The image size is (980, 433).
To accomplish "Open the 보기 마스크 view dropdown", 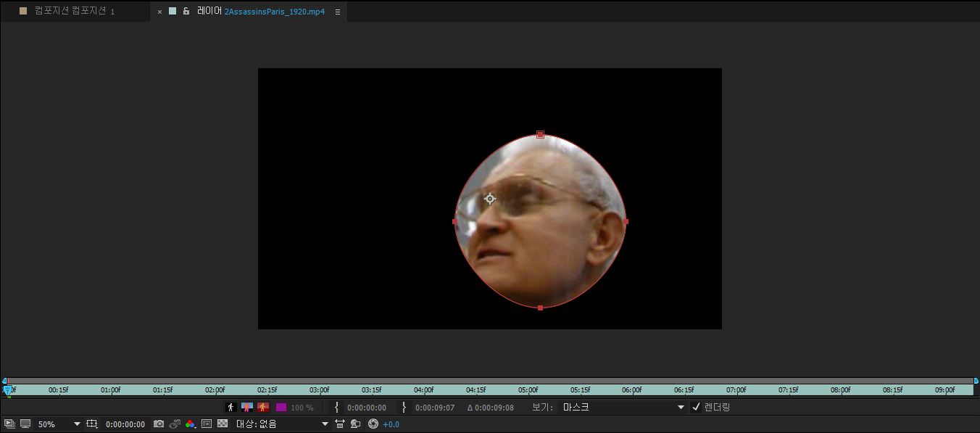I will pos(623,408).
